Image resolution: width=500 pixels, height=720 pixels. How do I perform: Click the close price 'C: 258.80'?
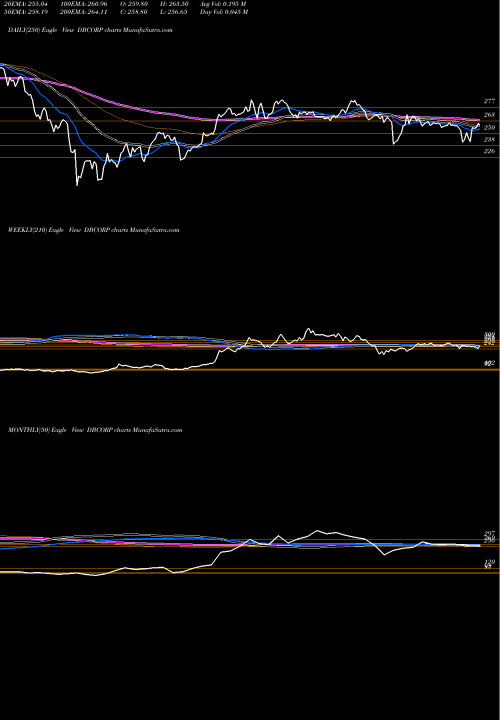134,12
